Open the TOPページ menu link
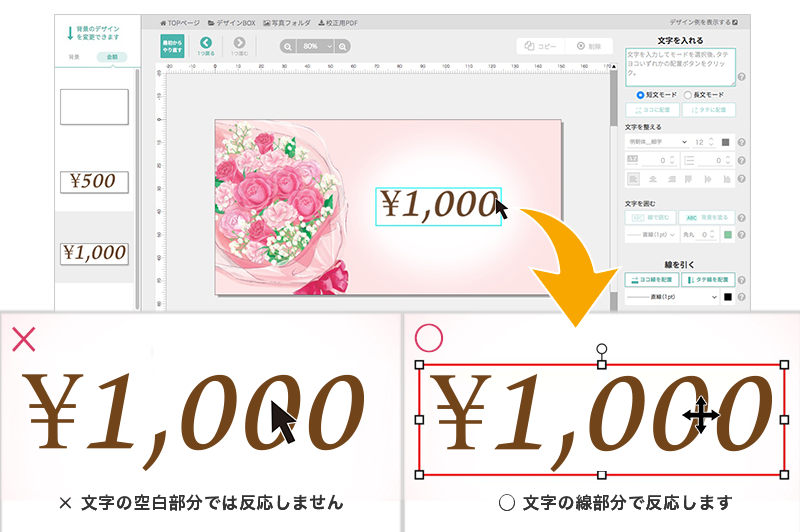This screenshot has width=800, height=532. pyautogui.click(x=178, y=21)
